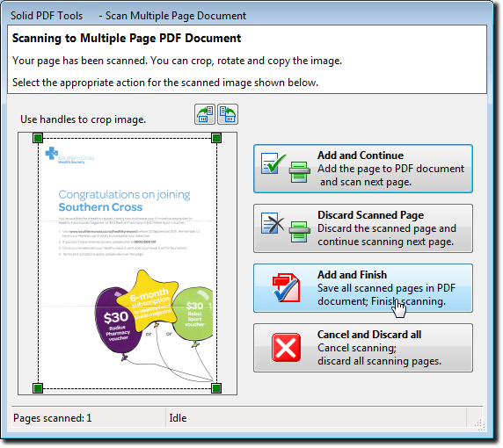Choose Discard Scanned Page

(363, 228)
